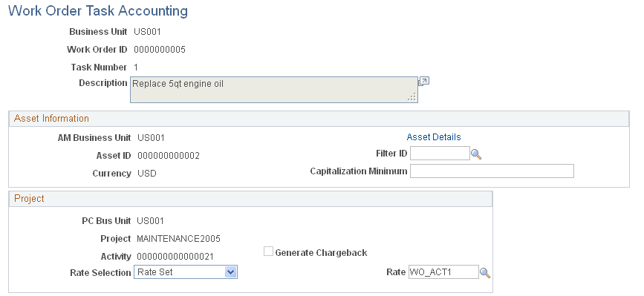
Task: Open the Rate lookup magnifier
Action: pyautogui.click(x=485, y=273)
